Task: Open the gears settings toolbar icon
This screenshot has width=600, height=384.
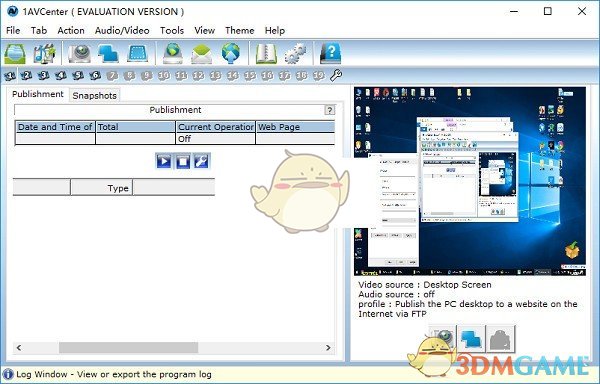Action: (x=295, y=54)
